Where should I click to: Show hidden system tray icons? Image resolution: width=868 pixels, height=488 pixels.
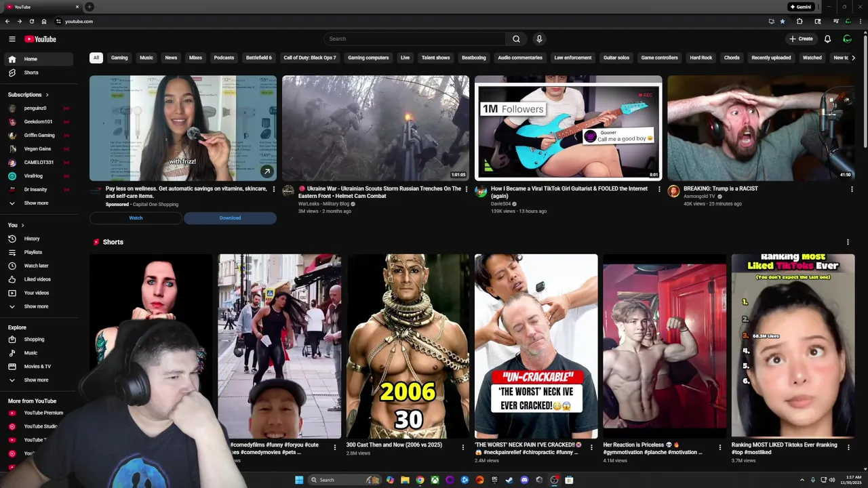click(802, 480)
